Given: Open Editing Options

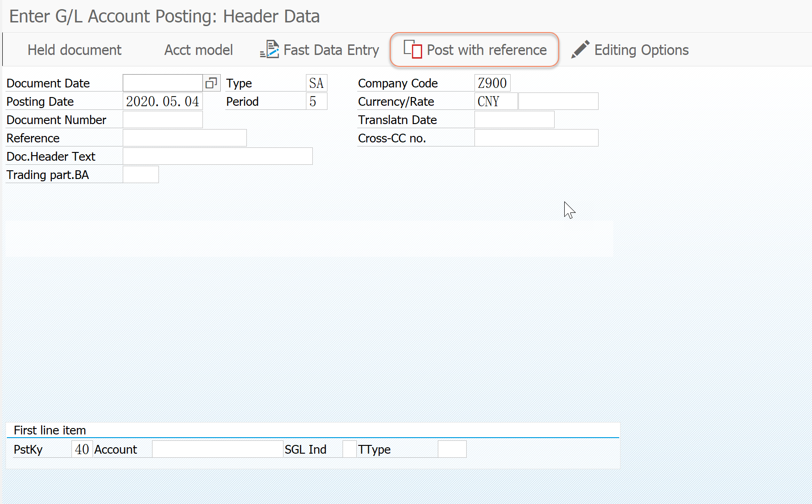Looking at the screenshot, I should coord(641,49).
